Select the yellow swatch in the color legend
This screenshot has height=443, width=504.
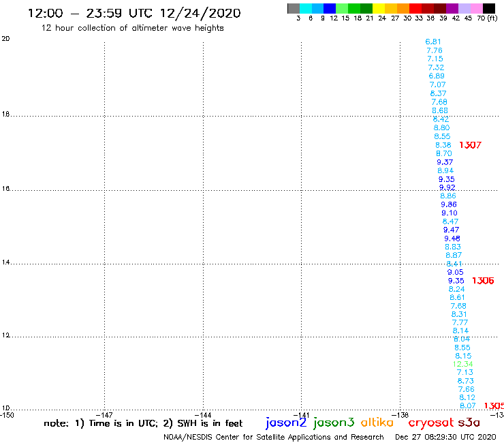click(379, 8)
